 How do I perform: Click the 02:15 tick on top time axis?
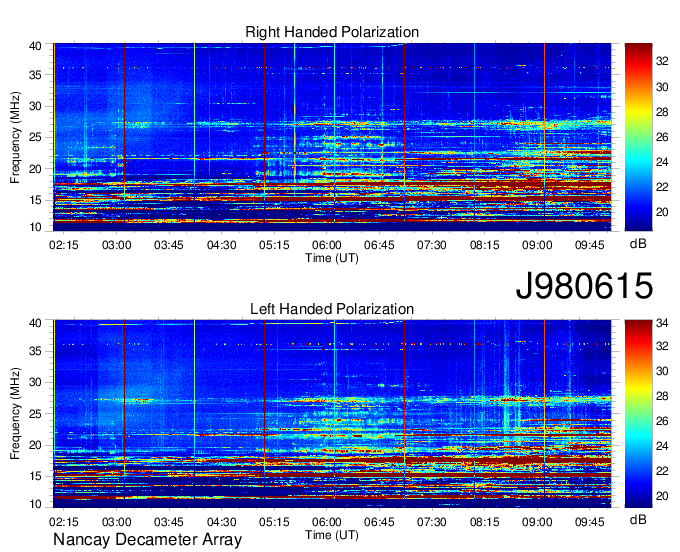[64, 245]
